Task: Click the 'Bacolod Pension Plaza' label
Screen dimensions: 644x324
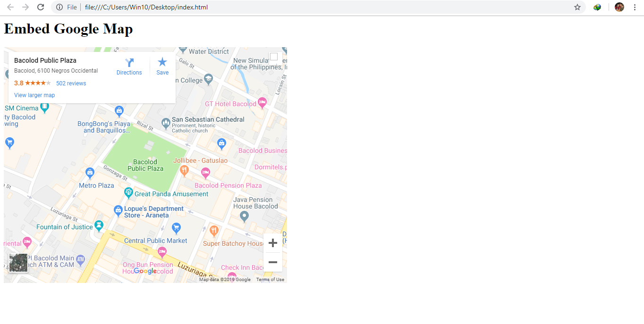Action: pos(228,185)
